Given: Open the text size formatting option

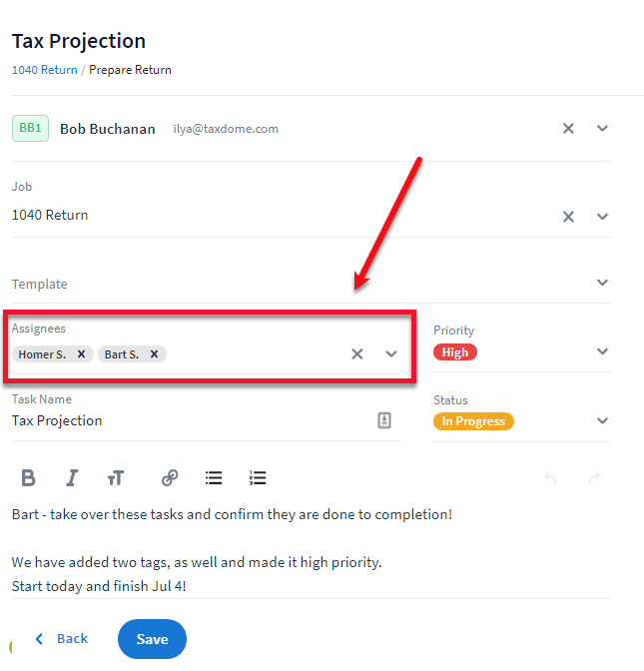Looking at the screenshot, I should pyautogui.click(x=116, y=478).
